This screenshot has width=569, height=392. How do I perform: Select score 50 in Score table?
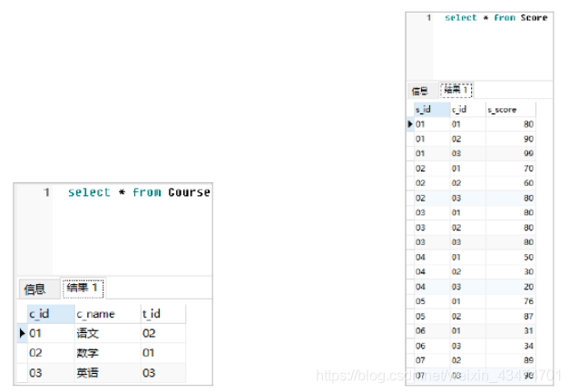(511, 257)
